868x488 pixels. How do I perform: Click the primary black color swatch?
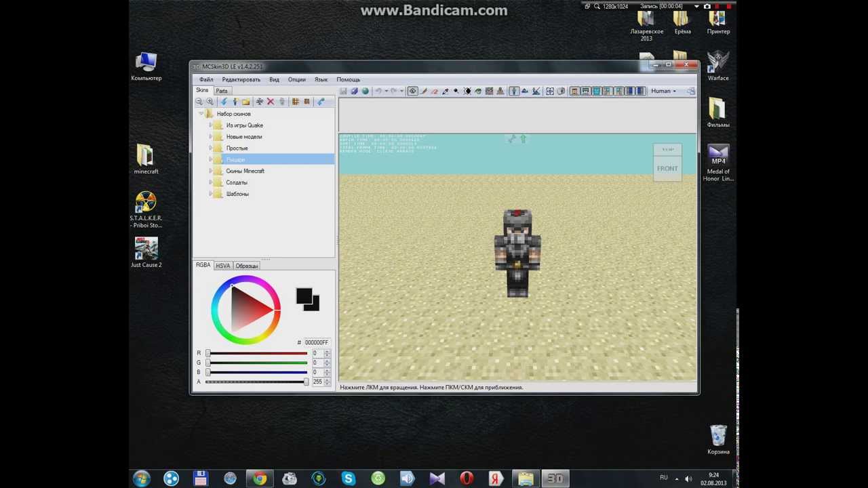tap(304, 296)
